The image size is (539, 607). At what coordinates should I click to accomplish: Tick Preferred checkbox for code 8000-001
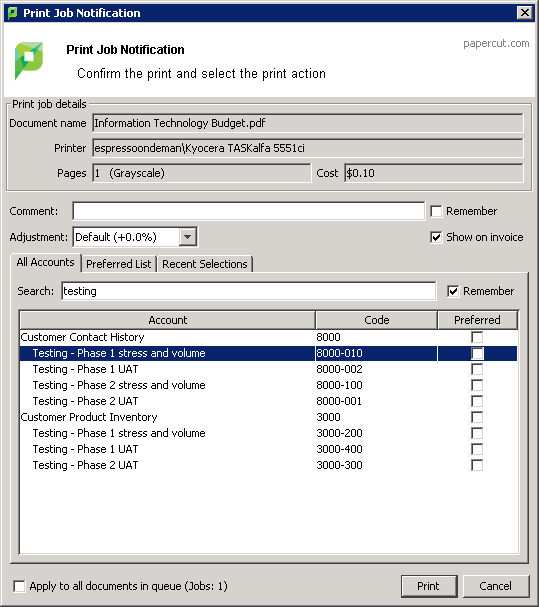[x=477, y=401]
